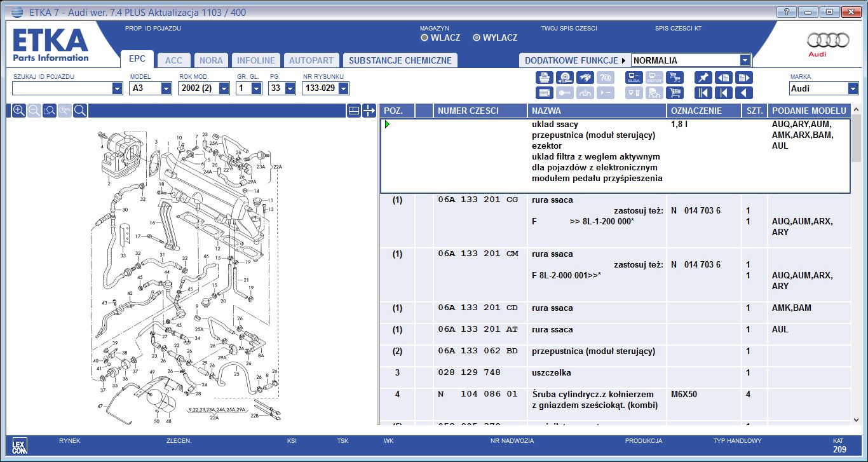Image resolution: width=868 pixels, height=462 pixels.
Task: Select part number 06A 133 201 CM
Action: [x=478, y=254]
